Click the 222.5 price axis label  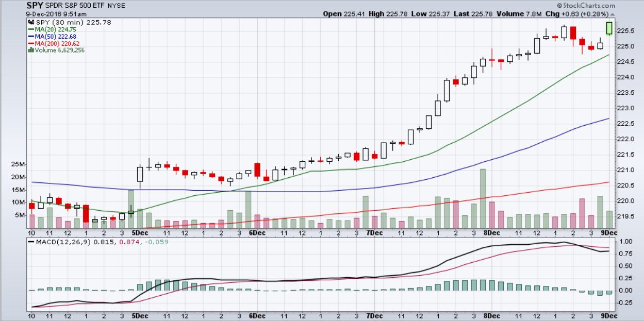point(625,124)
